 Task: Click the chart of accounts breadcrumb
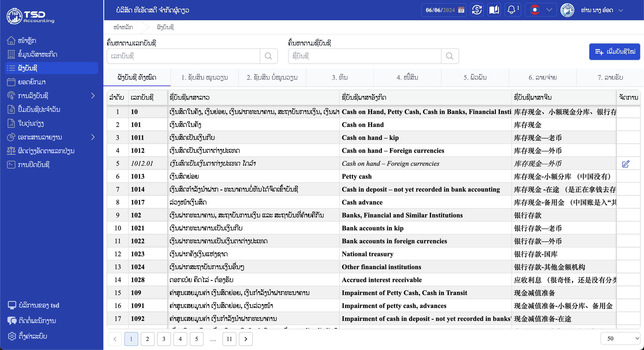[165, 27]
